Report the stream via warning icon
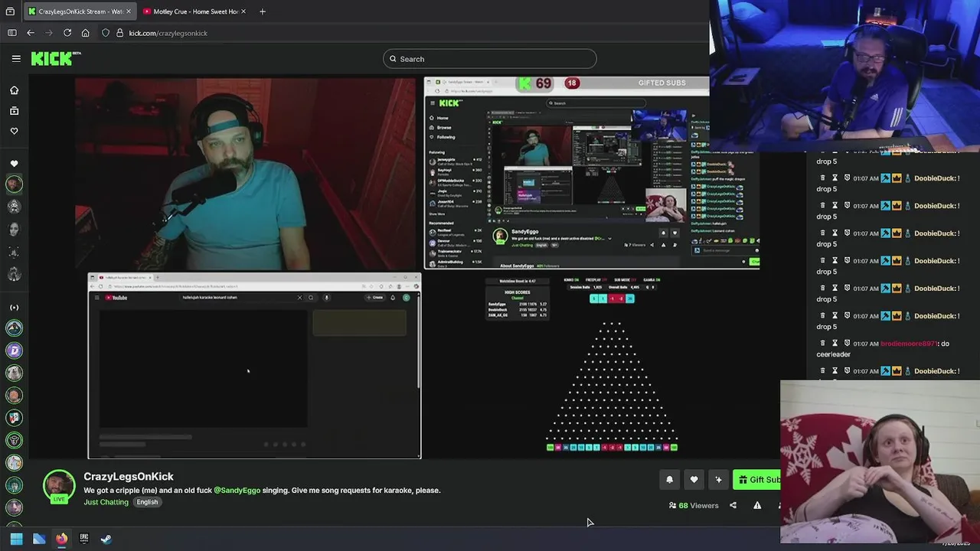Viewport: 980px width, 551px height. tap(757, 505)
